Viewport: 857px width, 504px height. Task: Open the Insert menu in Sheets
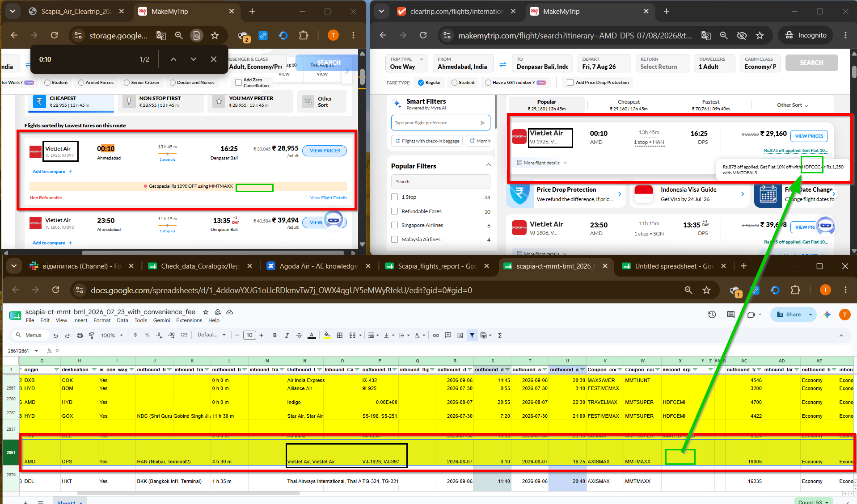pos(80,320)
